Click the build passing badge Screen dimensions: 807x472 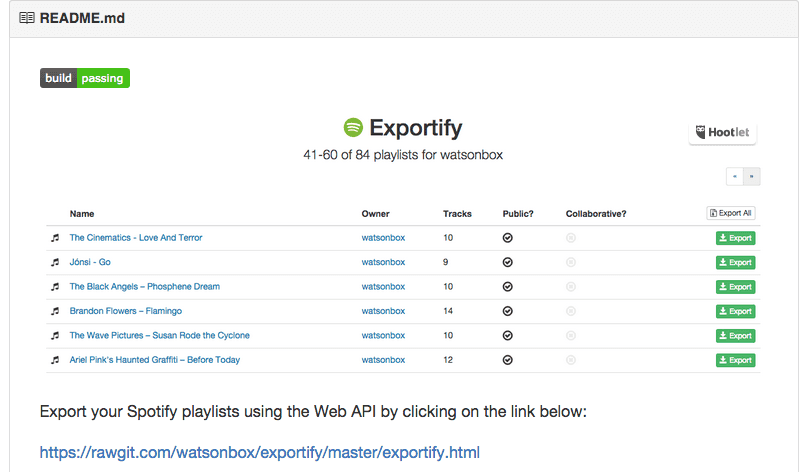85,78
